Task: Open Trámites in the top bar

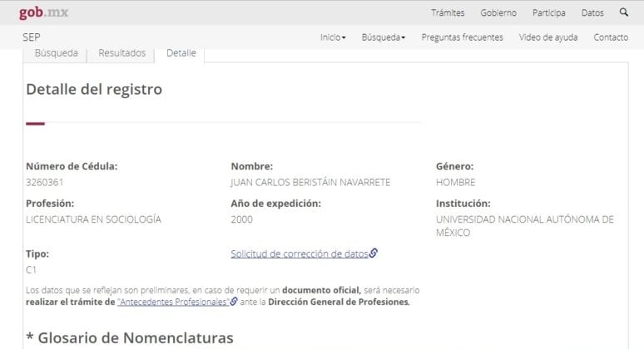Action: point(448,12)
